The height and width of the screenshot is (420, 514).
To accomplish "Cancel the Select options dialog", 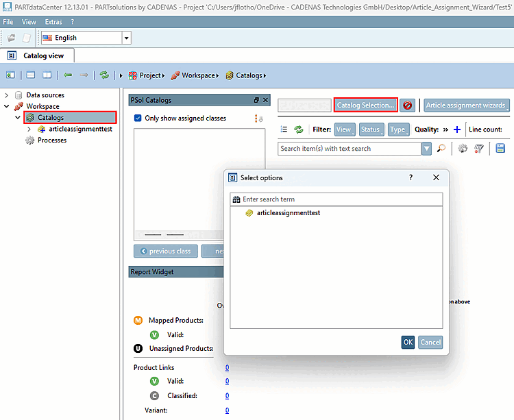I will [430, 343].
